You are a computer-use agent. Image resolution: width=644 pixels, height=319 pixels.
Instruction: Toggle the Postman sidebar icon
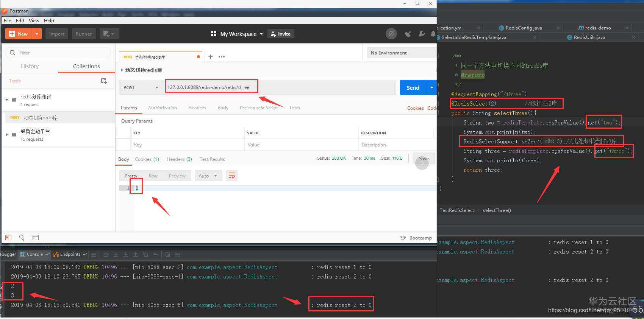coord(8,238)
